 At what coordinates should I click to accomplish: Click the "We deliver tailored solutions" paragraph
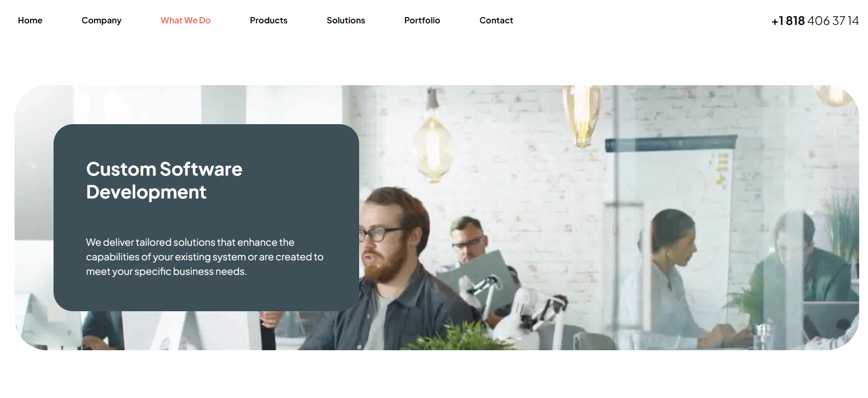[x=205, y=257]
